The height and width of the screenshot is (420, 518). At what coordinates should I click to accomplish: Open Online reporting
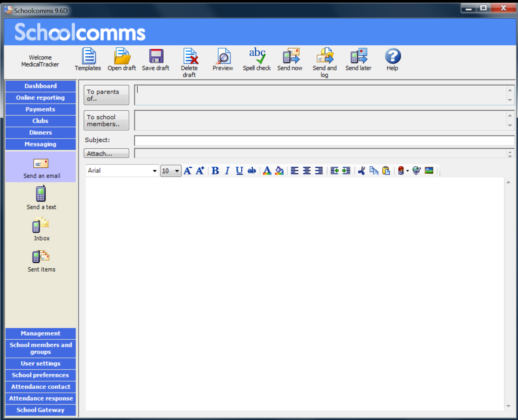coord(41,98)
